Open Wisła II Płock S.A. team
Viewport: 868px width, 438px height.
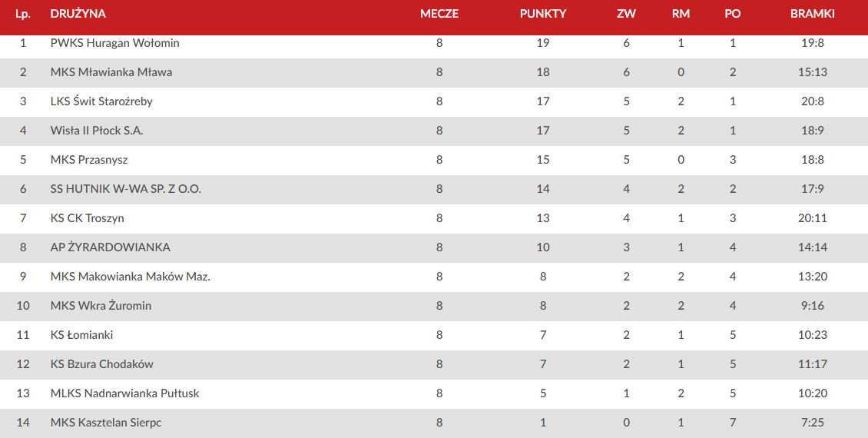[x=97, y=131]
